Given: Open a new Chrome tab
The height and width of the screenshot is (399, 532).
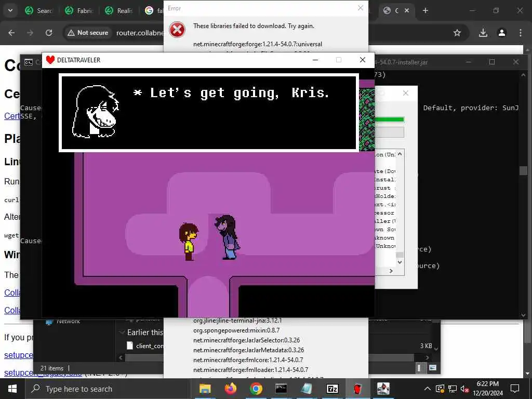Looking at the screenshot, I should (425, 10).
